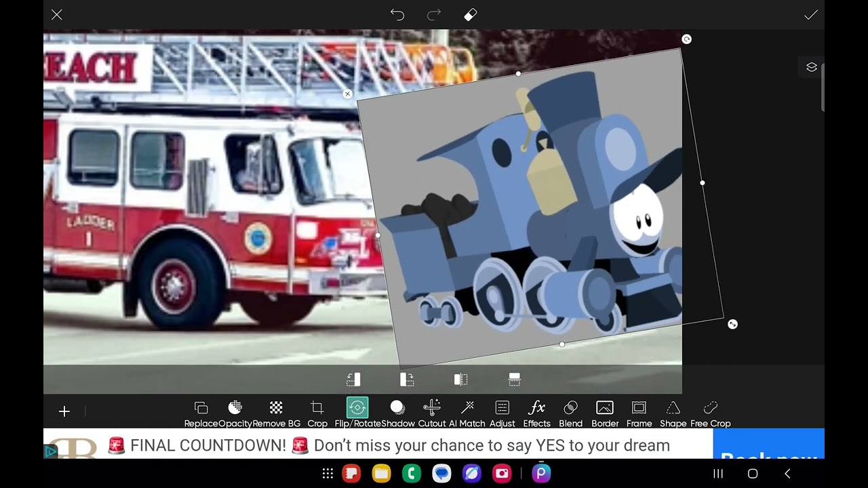Open the Border tool
Screen dimensions: 868x488
pyautogui.click(x=605, y=413)
